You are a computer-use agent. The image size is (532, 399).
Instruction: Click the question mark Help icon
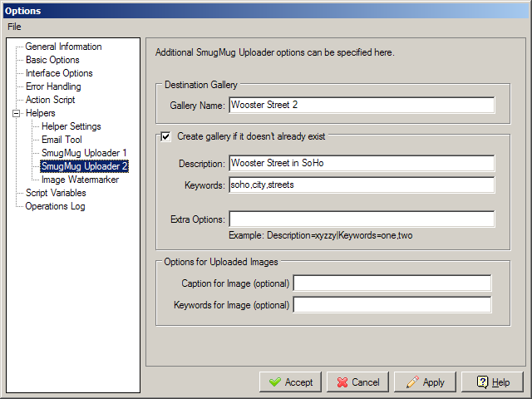(x=482, y=382)
